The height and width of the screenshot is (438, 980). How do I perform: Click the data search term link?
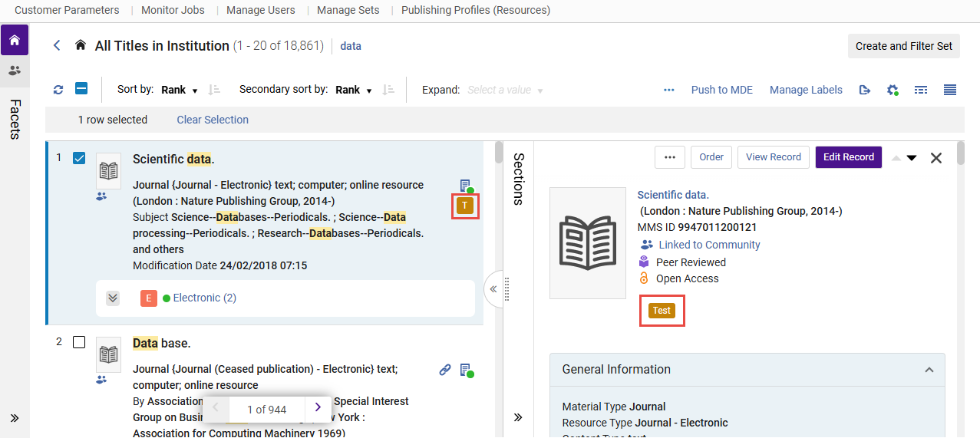[x=351, y=46]
